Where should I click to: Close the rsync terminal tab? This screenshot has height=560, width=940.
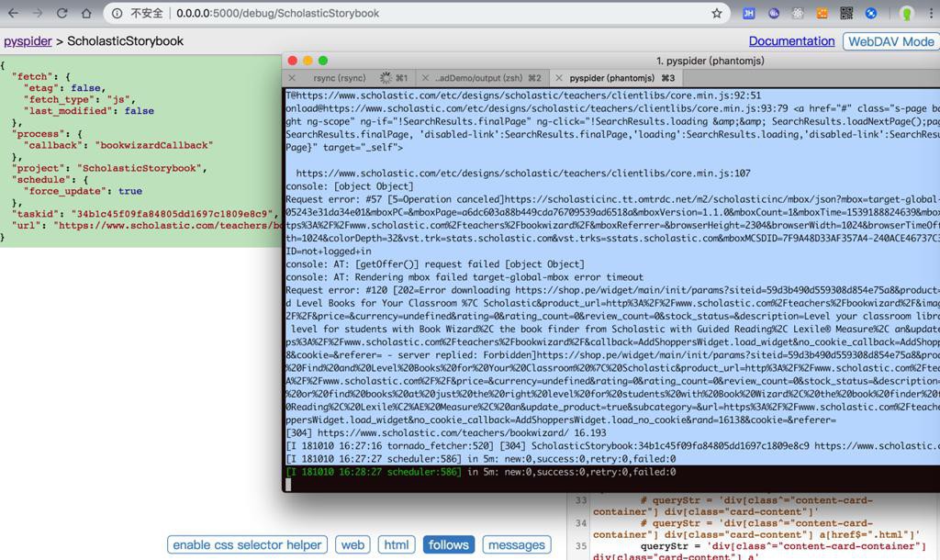292,78
